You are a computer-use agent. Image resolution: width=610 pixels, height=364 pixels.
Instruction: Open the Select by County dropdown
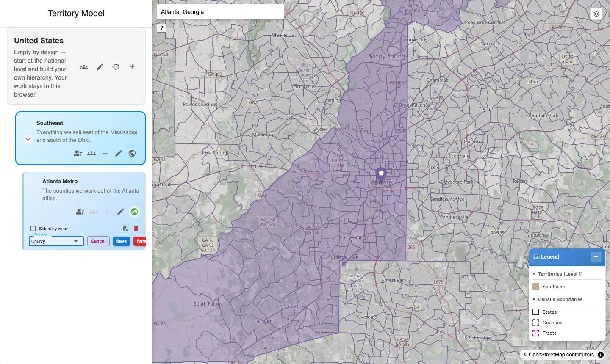(x=56, y=241)
